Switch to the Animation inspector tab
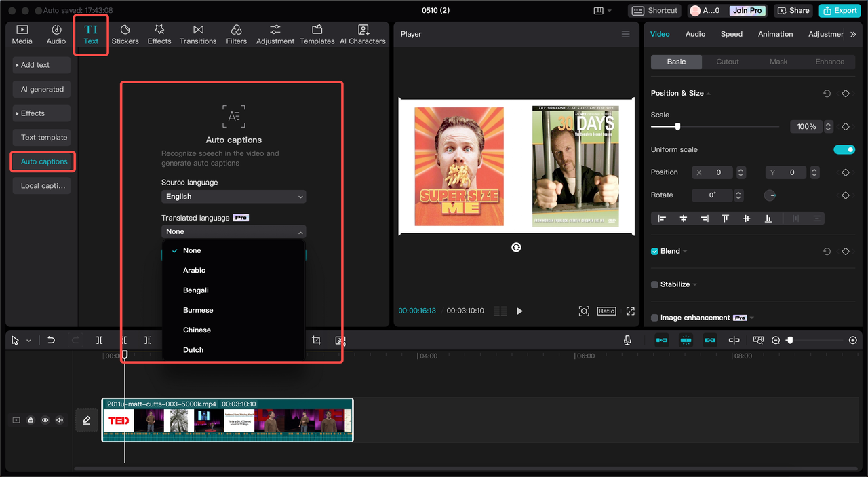 click(x=775, y=34)
